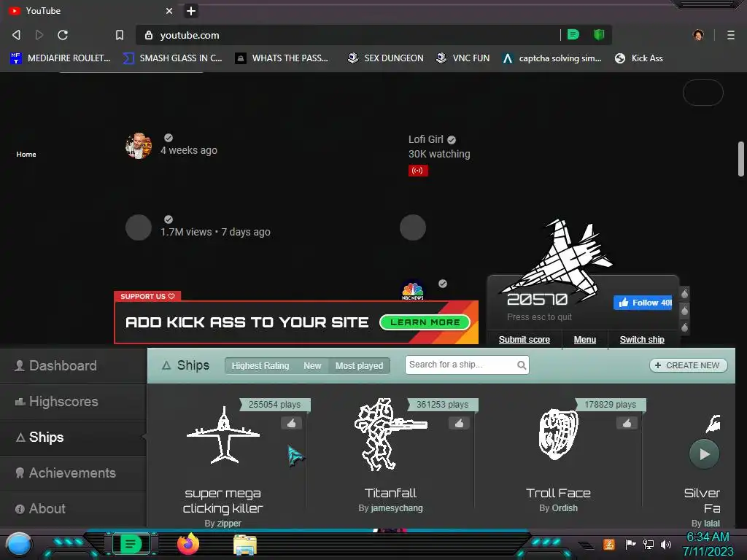747x560 pixels.
Task: Click the taskbar clock showing 6:34 AM
Action: pos(708,544)
